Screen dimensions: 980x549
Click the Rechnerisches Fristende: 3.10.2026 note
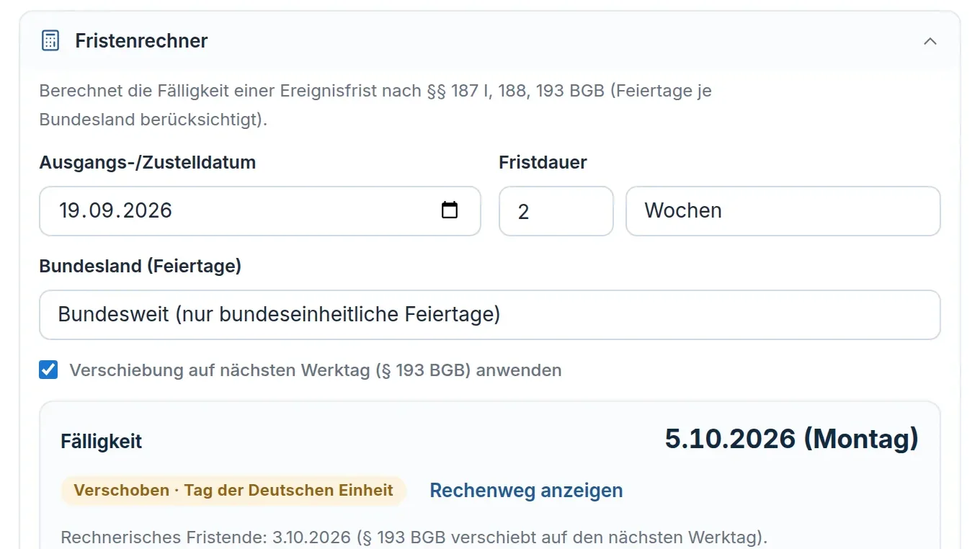(414, 537)
